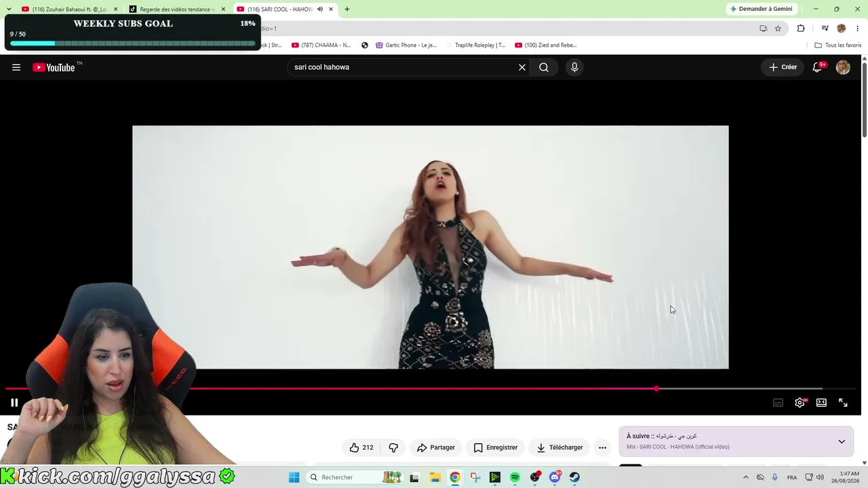Open the Windows Start menu
The height and width of the screenshot is (488, 868).
click(294, 477)
